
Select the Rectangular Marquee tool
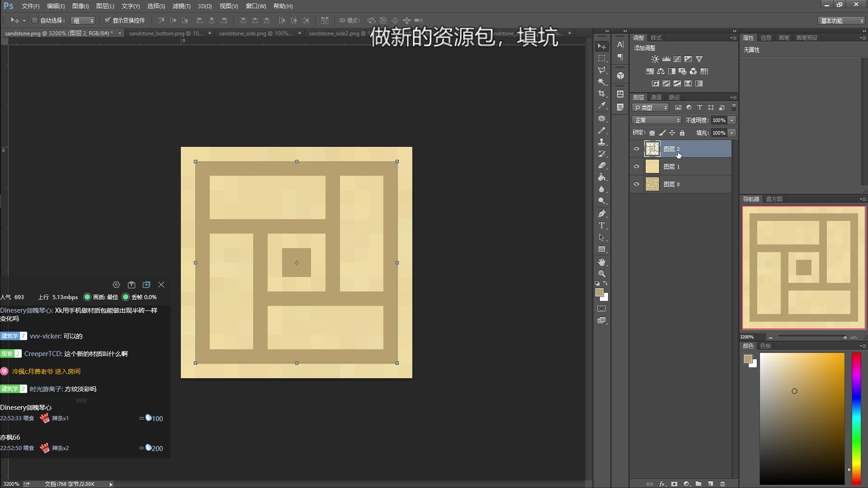tap(602, 58)
